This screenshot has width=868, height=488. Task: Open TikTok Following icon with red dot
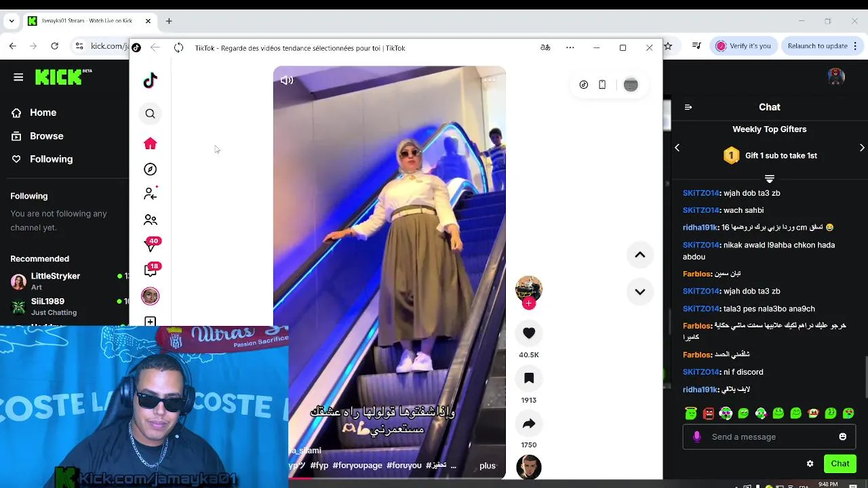[x=151, y=194]
